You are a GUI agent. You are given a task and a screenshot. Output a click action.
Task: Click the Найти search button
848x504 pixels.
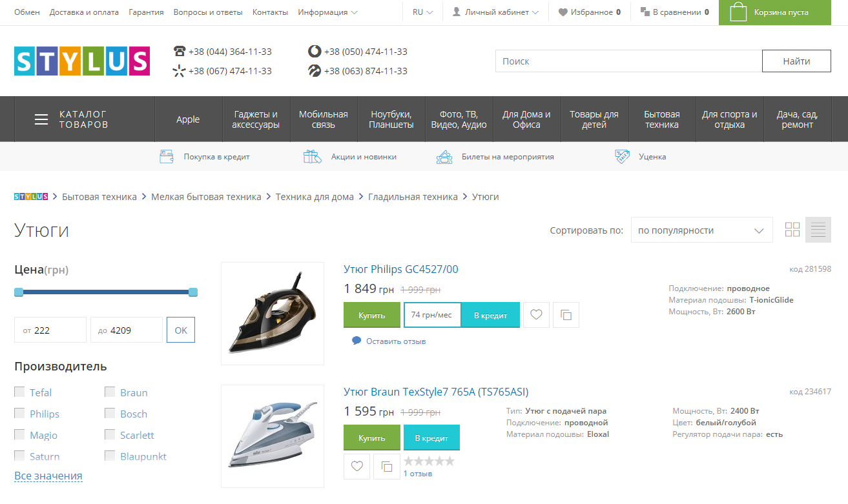coord(796,61)
